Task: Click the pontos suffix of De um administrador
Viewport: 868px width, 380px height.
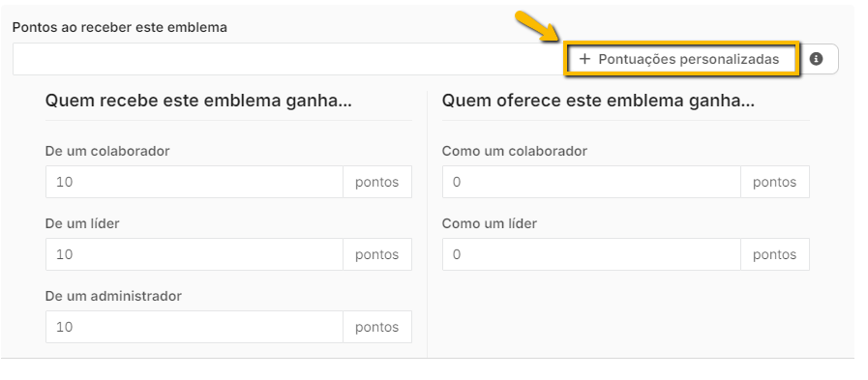Action: (x=377, y=327)
